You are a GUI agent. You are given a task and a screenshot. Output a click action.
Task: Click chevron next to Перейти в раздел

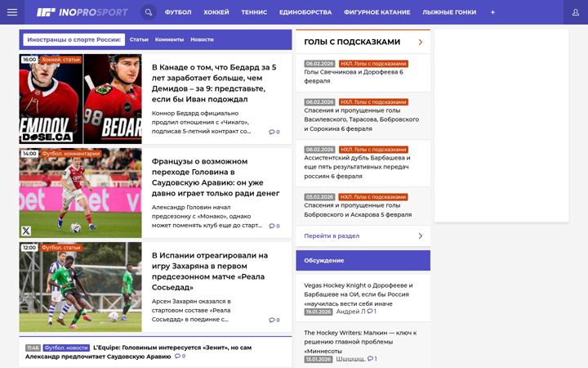[421, 236]
